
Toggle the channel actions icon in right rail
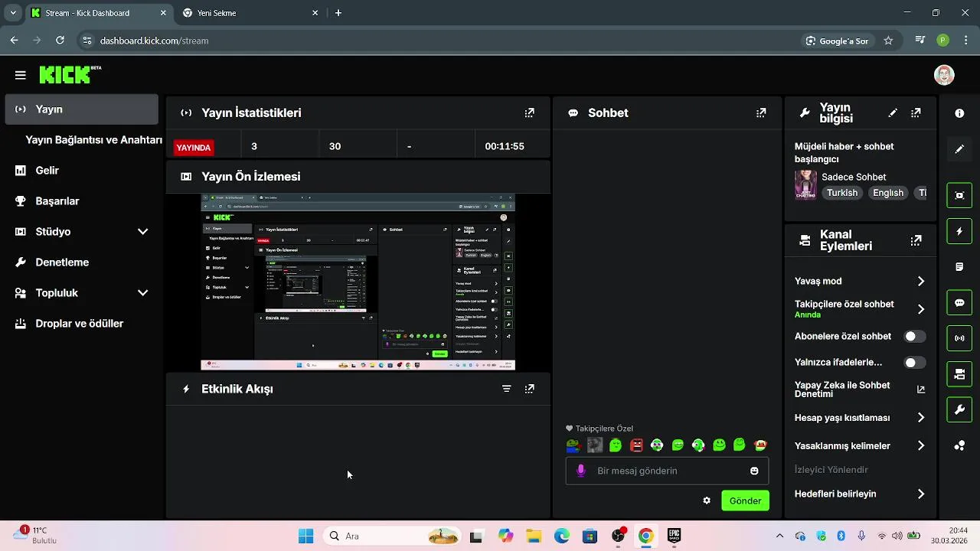tap(959, 374)
